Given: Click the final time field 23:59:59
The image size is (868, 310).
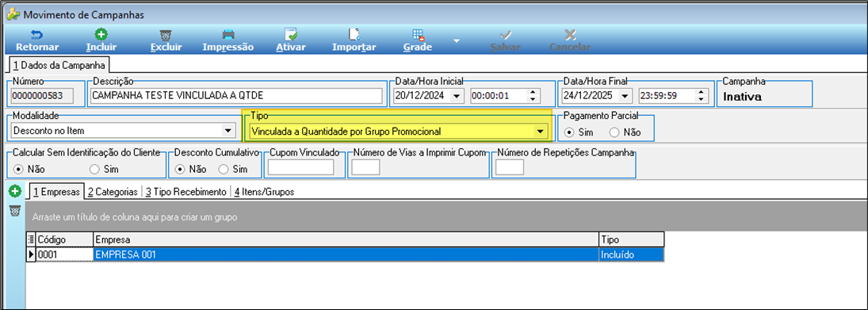Looking at the screenshot, I should tap(667, 96).
